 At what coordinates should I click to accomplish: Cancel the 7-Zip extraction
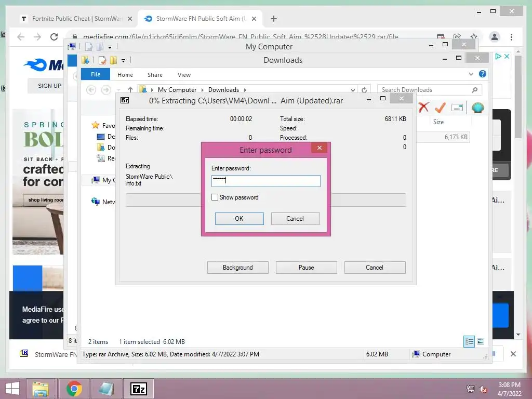click(x=375, y=268)
